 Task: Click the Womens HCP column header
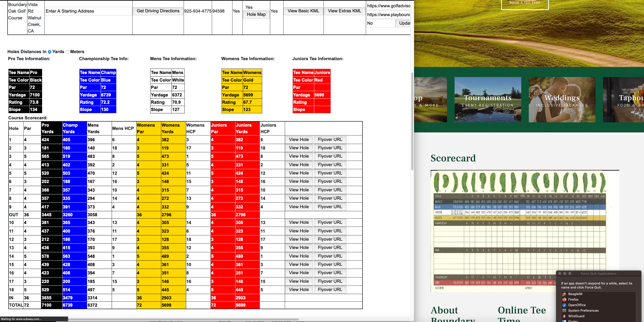[198, 128]
